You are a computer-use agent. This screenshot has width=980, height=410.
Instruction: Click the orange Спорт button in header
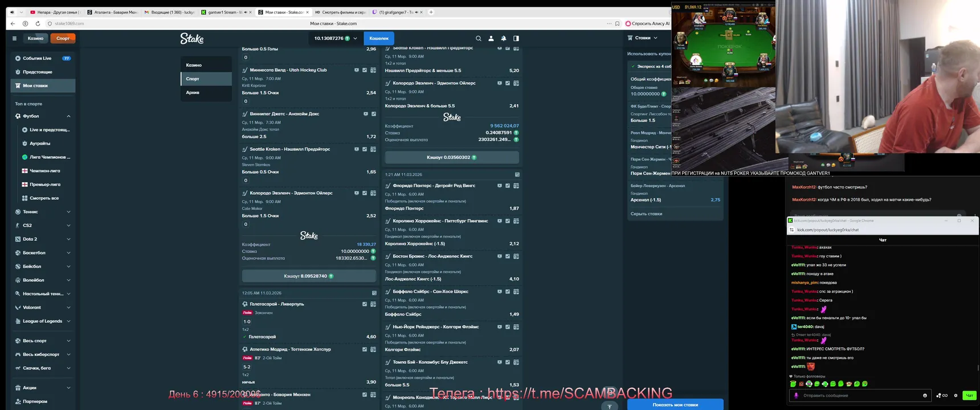(63, 38)
